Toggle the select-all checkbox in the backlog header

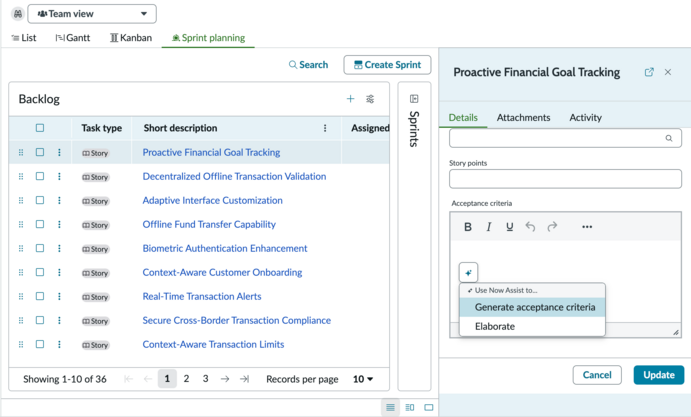pyautogui.click(x=40, y=128)
